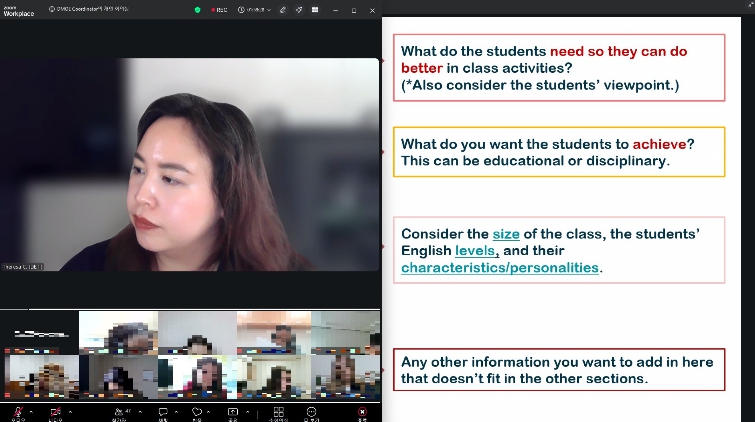This screenshot has width=755, height=422.
Task: Open the Apps grid icon
Action: click(x=278, y=411)
